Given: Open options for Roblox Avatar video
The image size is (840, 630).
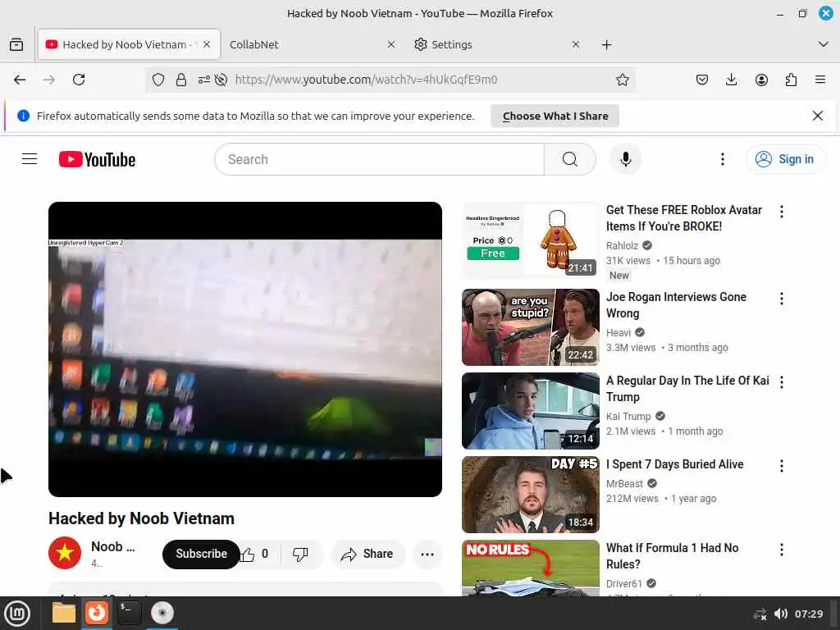Looking at the screenshot, I should 782,212.
